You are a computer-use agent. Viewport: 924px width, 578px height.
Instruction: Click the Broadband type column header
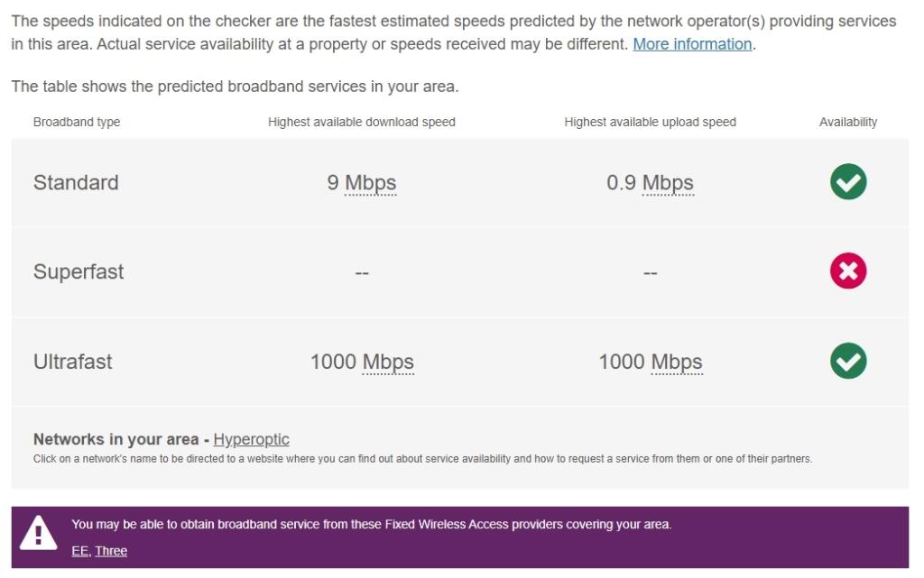pos(76,121)
